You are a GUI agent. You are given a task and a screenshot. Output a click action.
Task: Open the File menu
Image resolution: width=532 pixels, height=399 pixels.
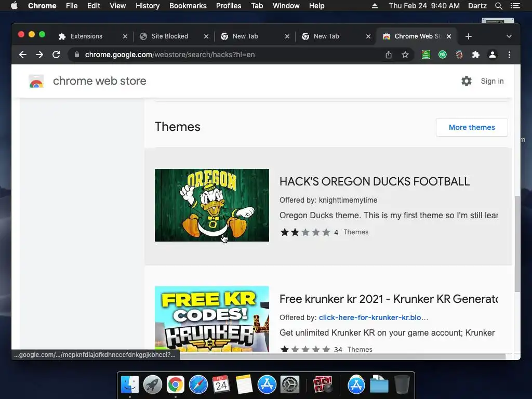(x=72, y=6)
